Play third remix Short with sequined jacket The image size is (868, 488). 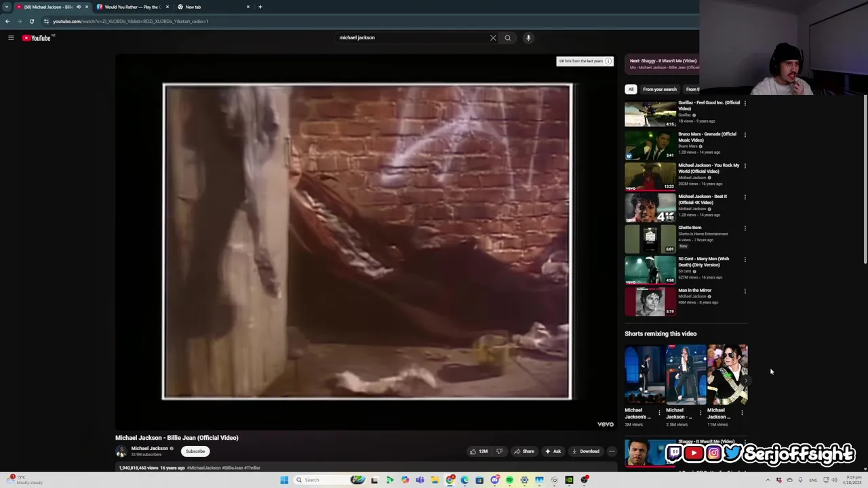727,375
